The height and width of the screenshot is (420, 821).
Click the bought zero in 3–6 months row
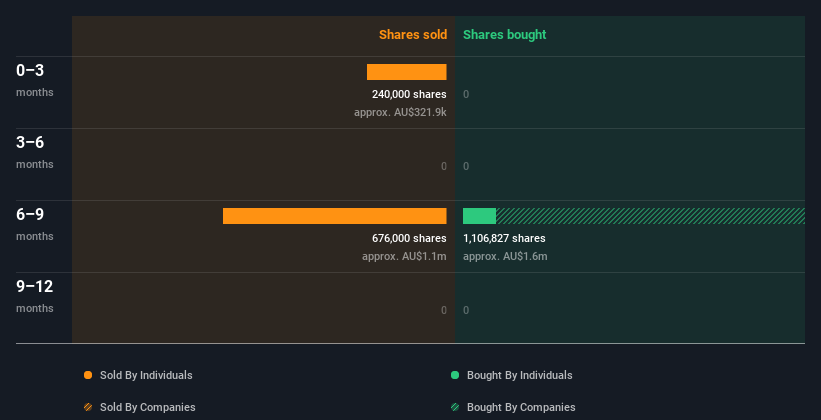(x=466, y=167)
